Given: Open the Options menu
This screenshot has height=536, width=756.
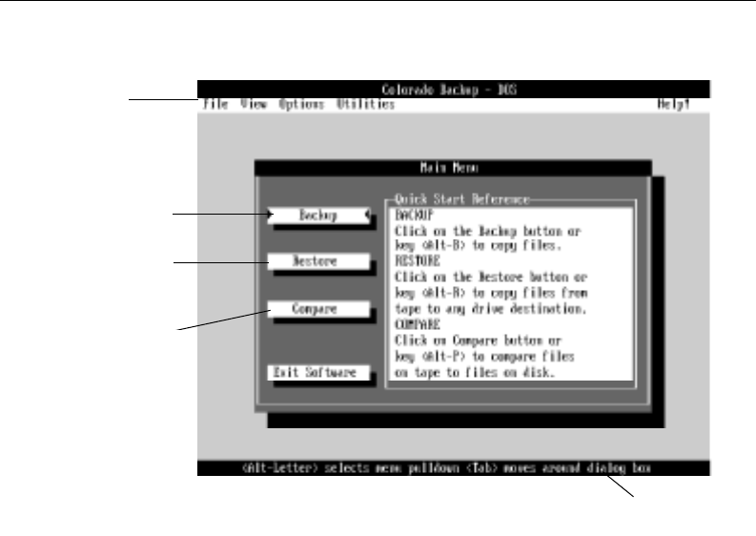Looking at the screenshot, I should 301,104.
